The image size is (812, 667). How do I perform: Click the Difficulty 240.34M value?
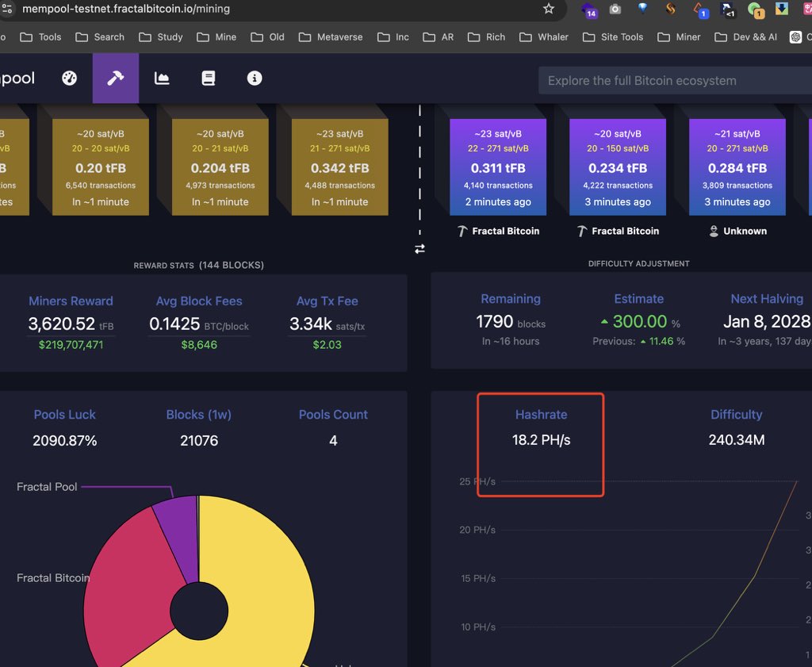[x=737, y=440]
